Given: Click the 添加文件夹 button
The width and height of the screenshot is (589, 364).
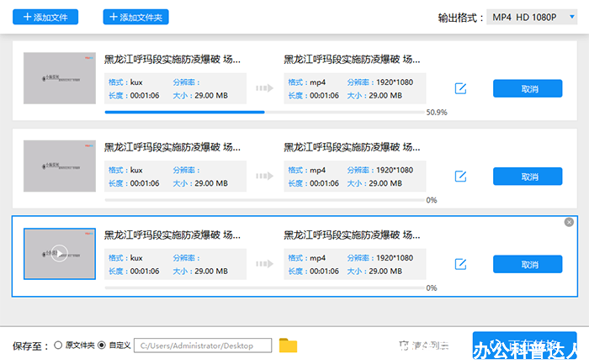Looking at the screenshot, I should (135, 17).
